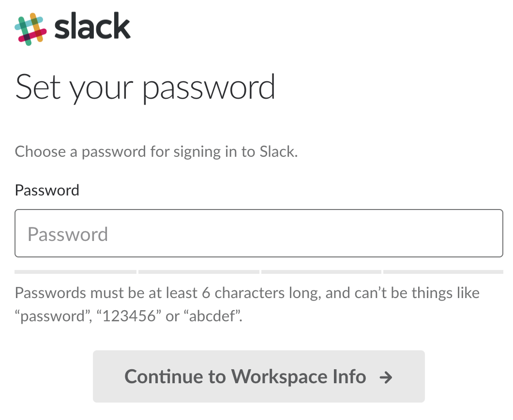513x420 pixels.
Task: Click the quoted "abcdef" example text
Action: 211,316
